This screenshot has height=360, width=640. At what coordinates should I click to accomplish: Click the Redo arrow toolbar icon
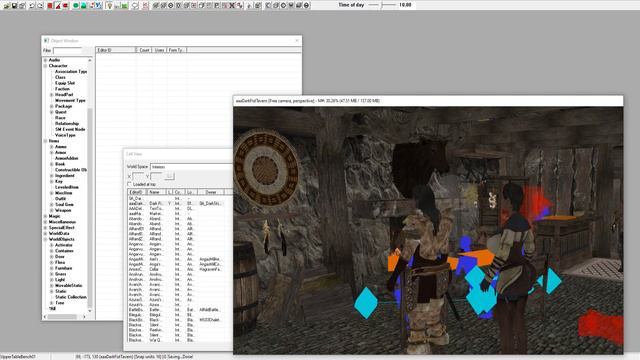click(40, 5)
